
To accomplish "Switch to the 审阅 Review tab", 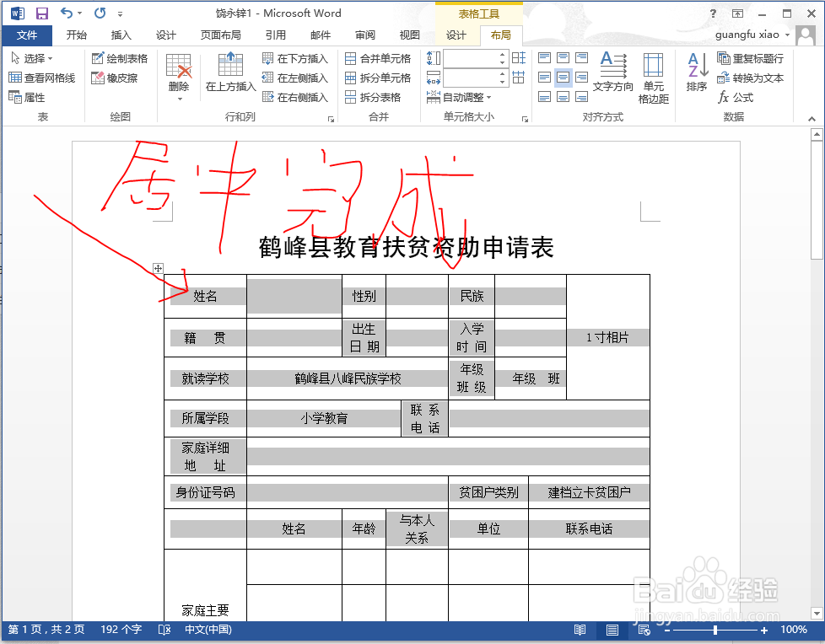I will [x=365, y=35].
